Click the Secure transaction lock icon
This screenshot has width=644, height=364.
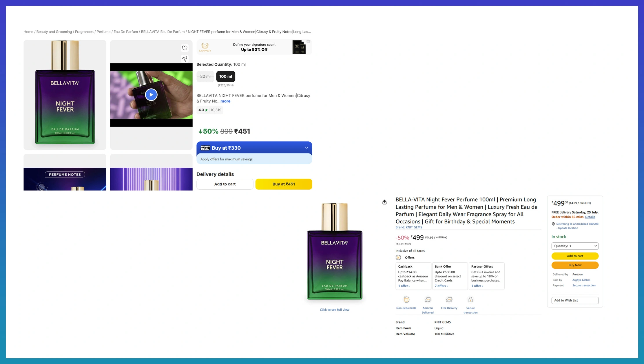470,299
